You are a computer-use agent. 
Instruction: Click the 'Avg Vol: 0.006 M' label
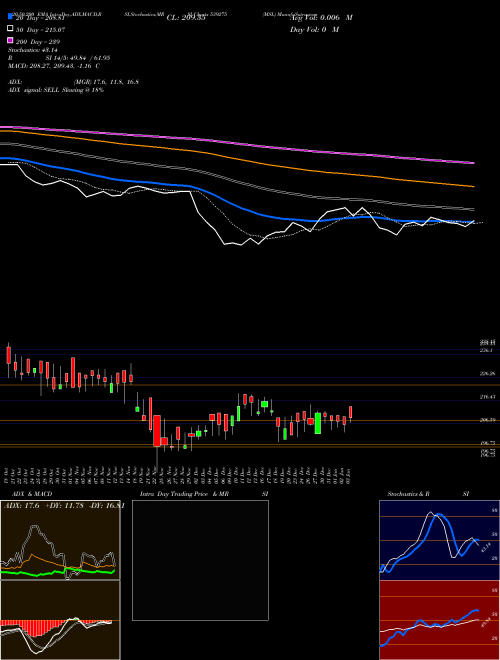click(321, 18)
